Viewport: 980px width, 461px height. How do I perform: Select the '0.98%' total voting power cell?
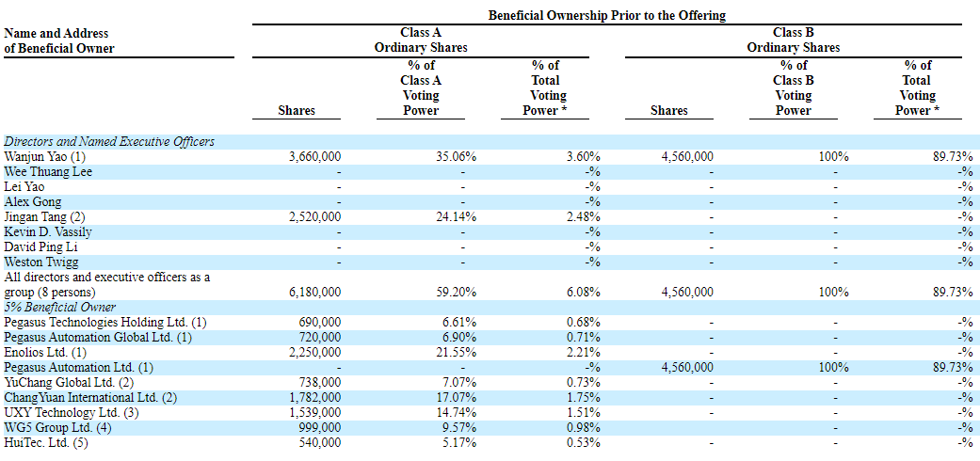coord(583,427)
